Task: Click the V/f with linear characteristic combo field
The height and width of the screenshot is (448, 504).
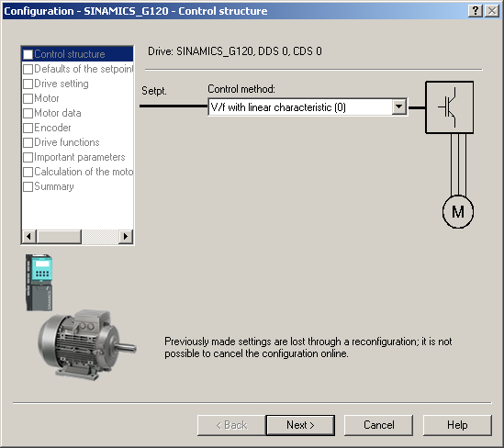Action: (308, 107)
